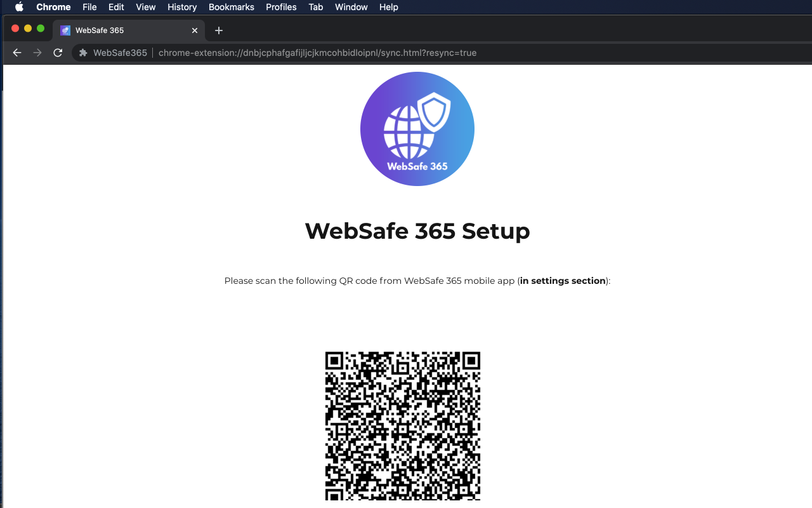Click the extension puzzle icon in address bar
The image size is (812, 508).
(83, 53)
